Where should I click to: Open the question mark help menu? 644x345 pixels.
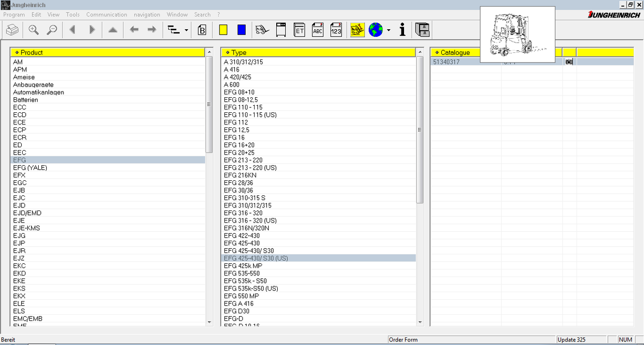tap(218, 15)
